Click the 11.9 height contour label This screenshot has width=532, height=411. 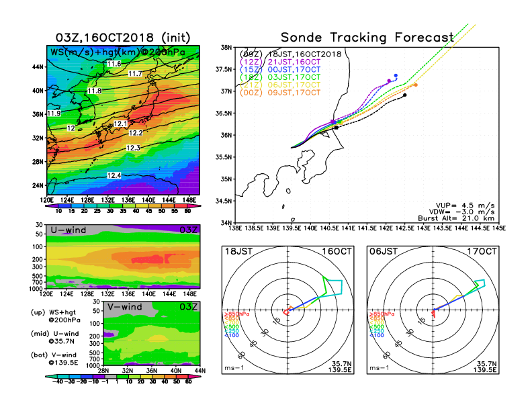point(54,113)
